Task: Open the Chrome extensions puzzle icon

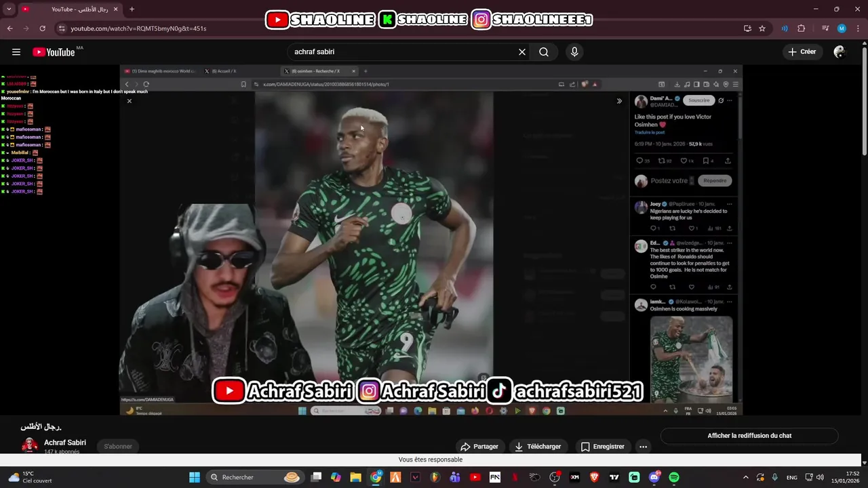Action: pyautogui.click(x=802, y=28)
